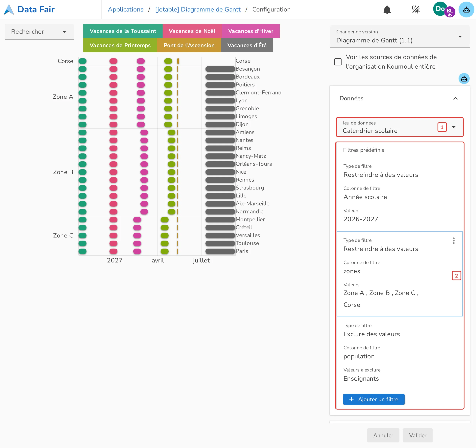Click the population filter column field
Viewport: 476px width, 448px height.
[399, 353]
